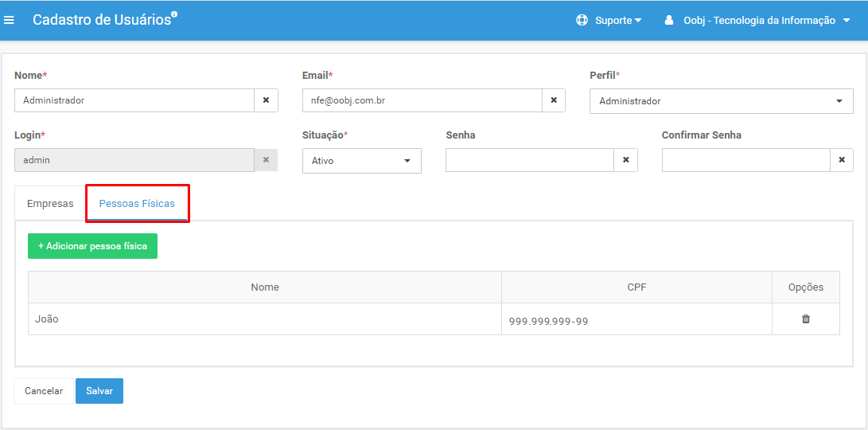This screenshot has height=430, width=868.
Task: Expand the Suporte dropdown menu
Action: click(x=618, y=21)
